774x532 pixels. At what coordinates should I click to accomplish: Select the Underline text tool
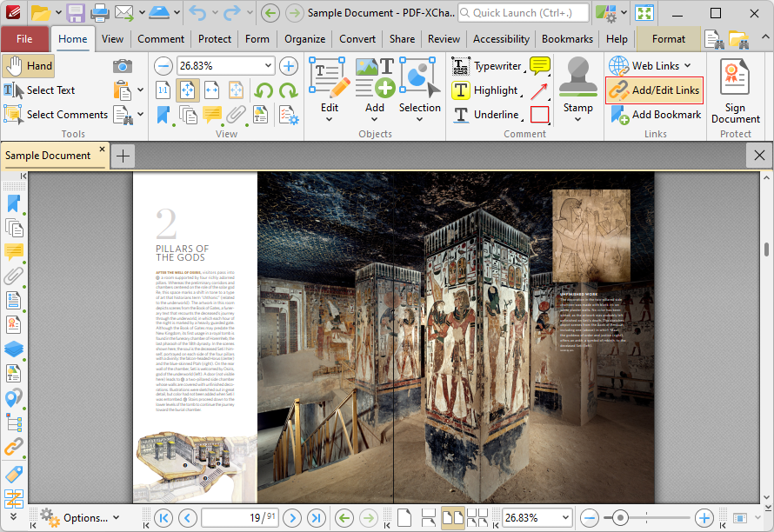tap(487, 115)
